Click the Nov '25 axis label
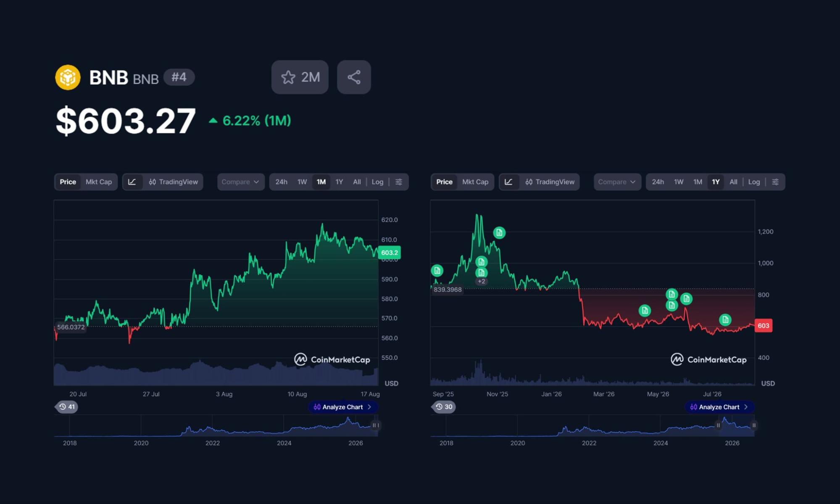This screenshot has height=504, width=840. click(x=497, y=394)
